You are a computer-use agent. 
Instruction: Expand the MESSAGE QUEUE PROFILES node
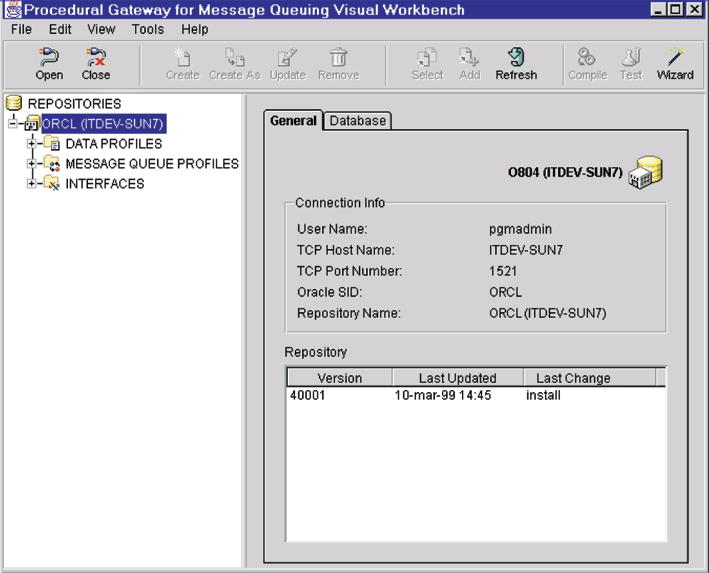coord(32,164)
